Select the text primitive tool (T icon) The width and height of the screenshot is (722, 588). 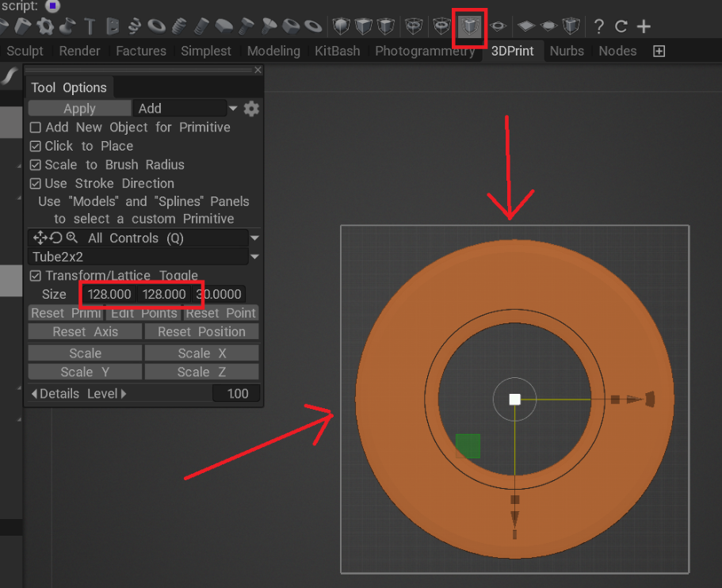89,26
